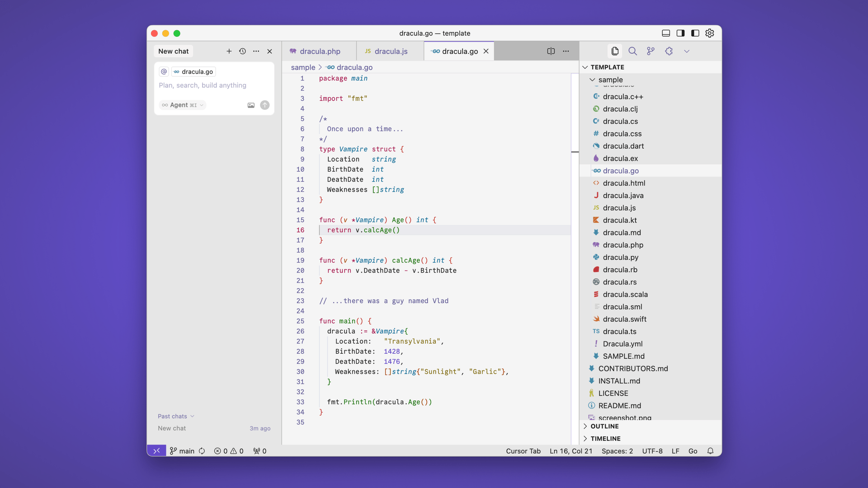Open the Explorer files view
The width and height of the screenshot is (868, 488).
[615, 51]
